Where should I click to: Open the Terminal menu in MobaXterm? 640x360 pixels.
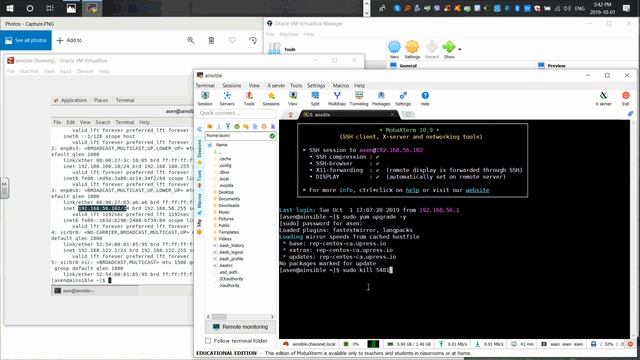[205, 85]
